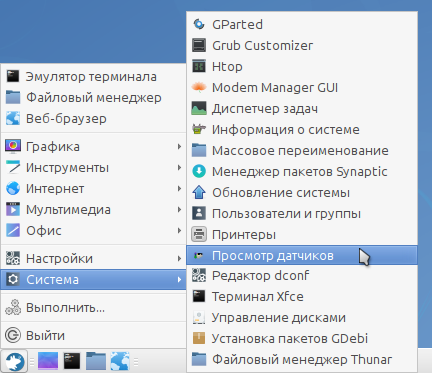432x373 pixels.
Task: Click the terminal launcher on taskbar
Action: [x=72, y=361]
